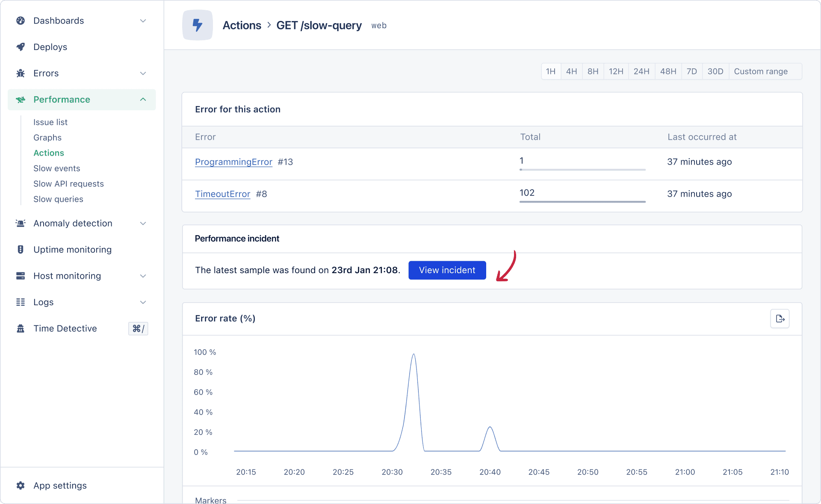Screen dimensions: 821x504
Task: Click the export chart icon top right
Action: pyautogui.click(x=780, y=319)
